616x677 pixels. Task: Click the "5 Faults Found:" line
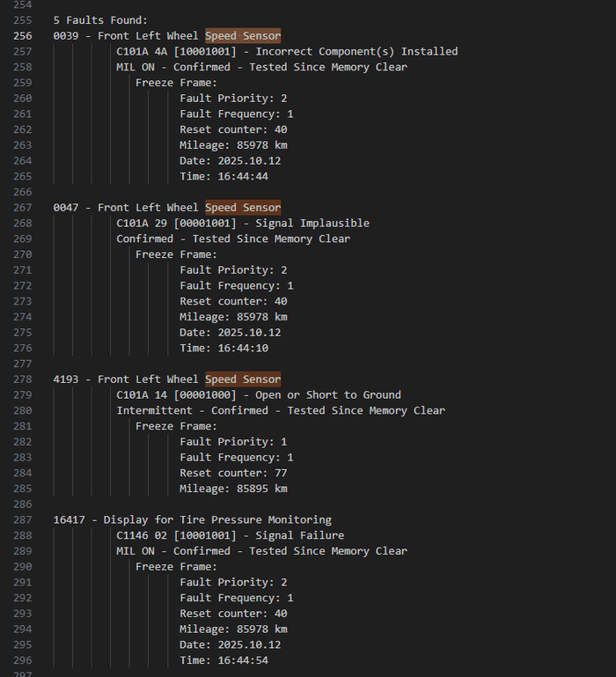point(100,20)
